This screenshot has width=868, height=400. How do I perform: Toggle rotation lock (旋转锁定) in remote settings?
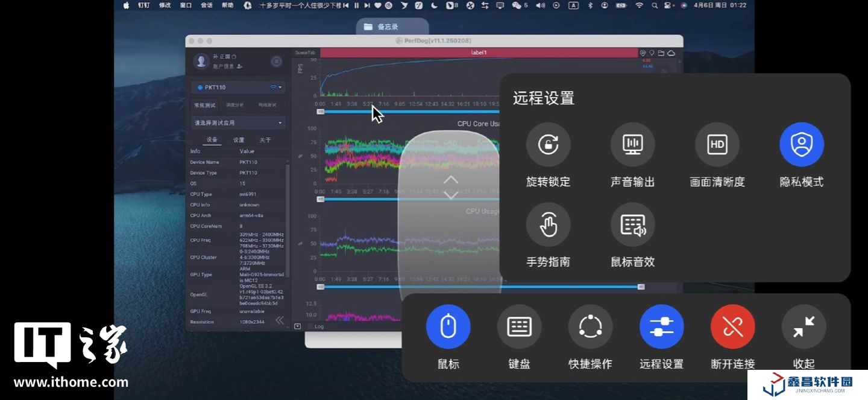548,145
